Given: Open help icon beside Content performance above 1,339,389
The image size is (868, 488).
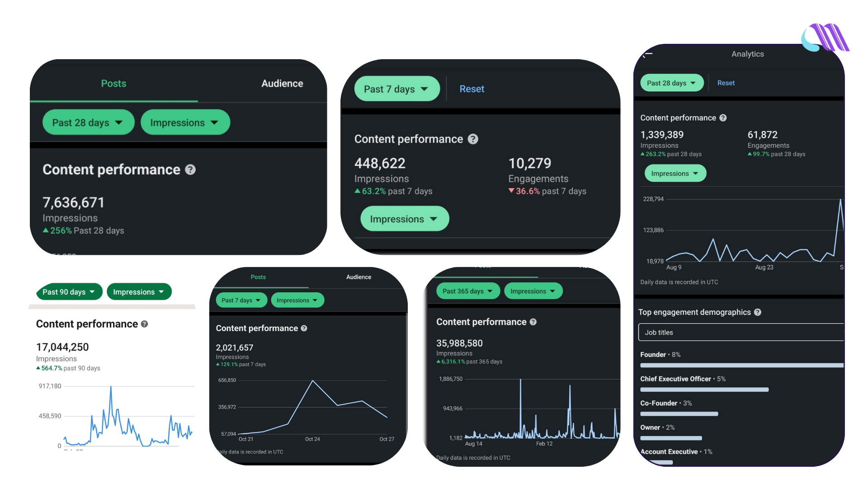Looking at the screenshot, I should point(723,118).
